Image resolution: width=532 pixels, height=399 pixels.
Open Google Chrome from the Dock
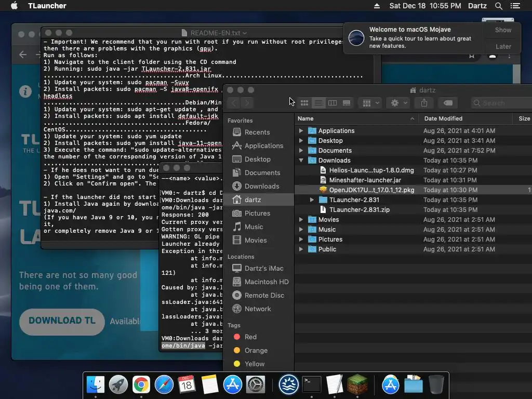pos(141,384)
